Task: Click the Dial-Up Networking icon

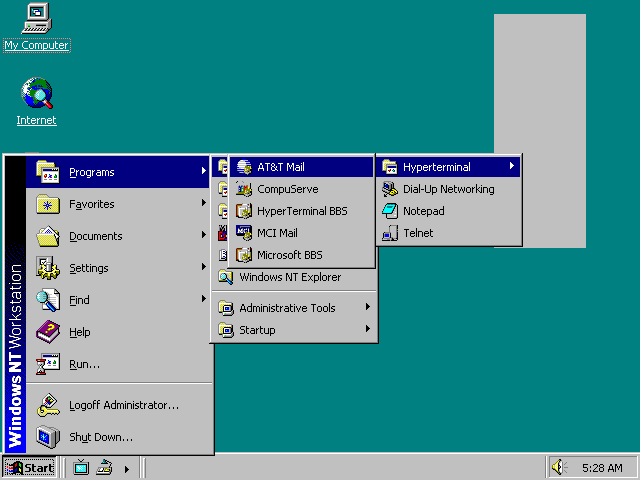Action: click(390, 189)
